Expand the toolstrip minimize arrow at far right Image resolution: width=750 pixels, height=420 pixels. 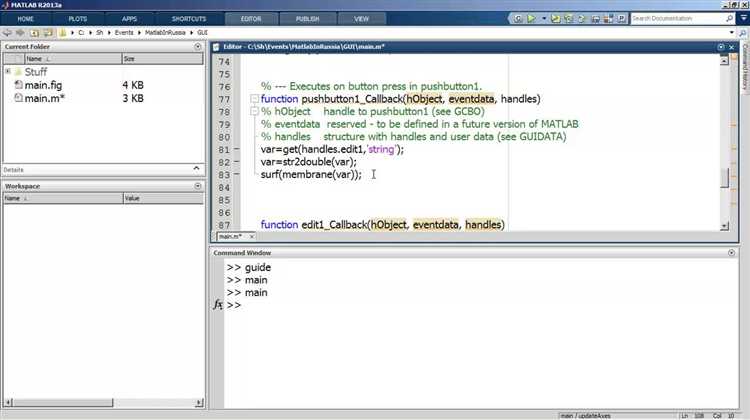click(x=743, y=18)
